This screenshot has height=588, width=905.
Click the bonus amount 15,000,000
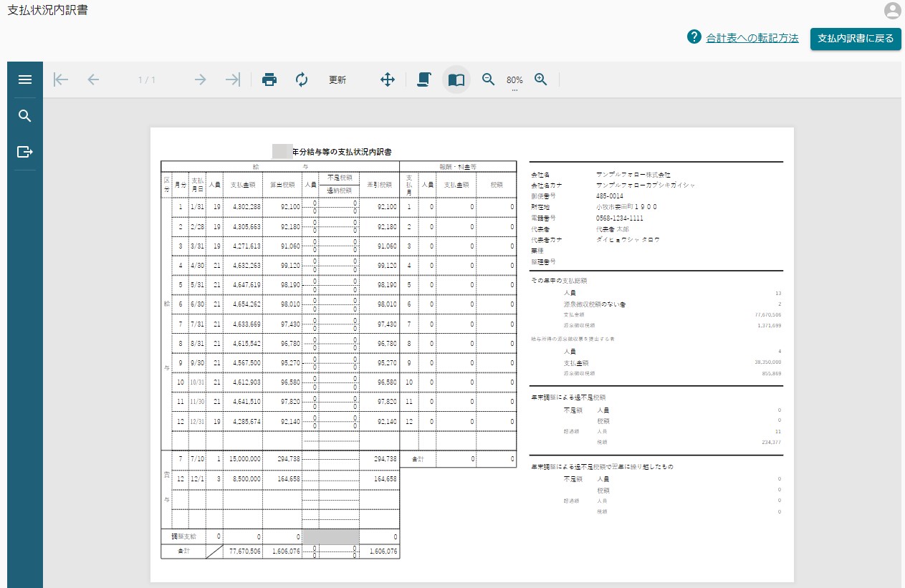click(x=244, y=458)
